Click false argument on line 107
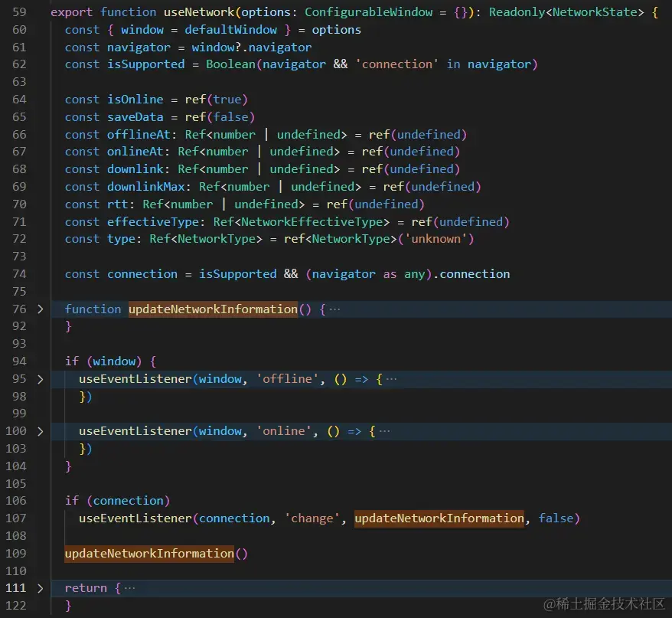672x618 pixels. (x=556, y=518)
